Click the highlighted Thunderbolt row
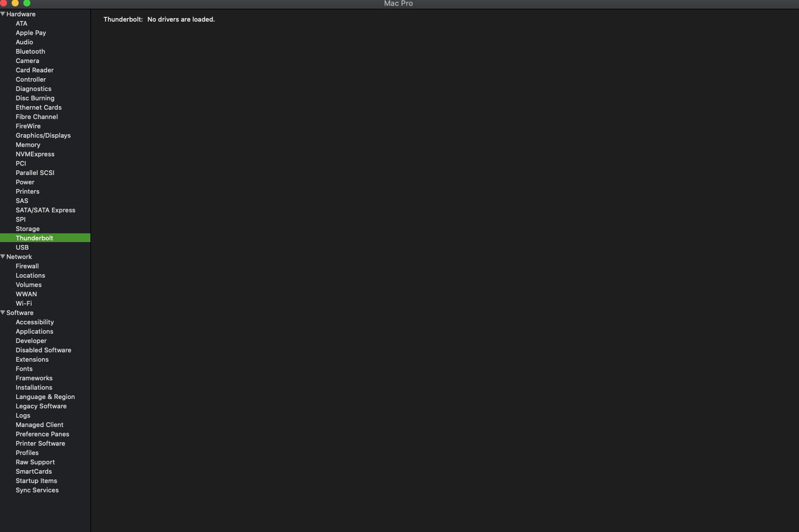 coord(45,238)
